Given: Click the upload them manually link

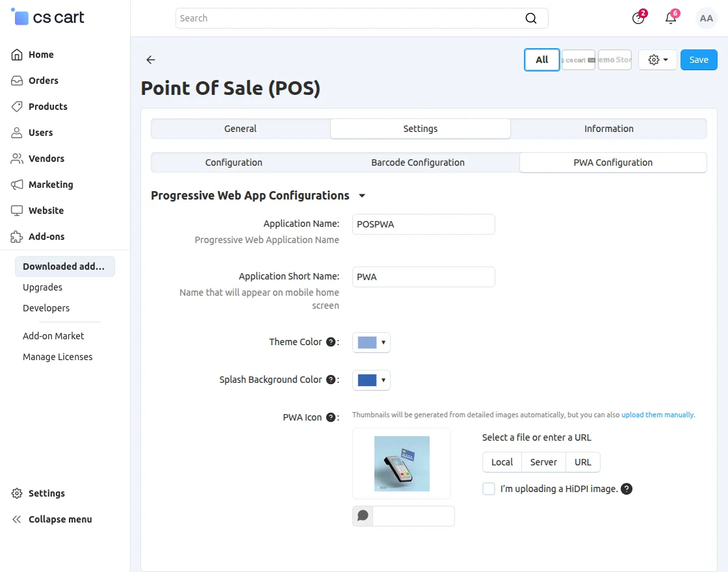Looking at the screenshot, I should coord(657,415).
